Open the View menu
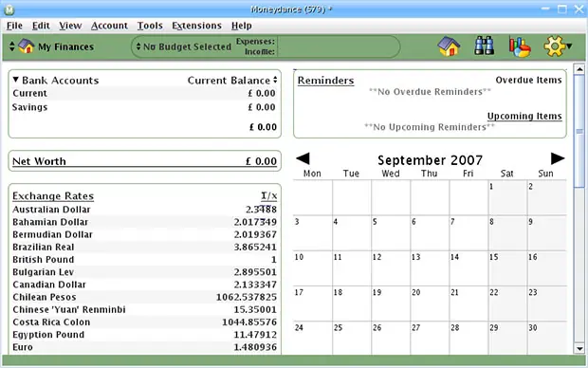 pyautogui.click(x=70, y=26)
